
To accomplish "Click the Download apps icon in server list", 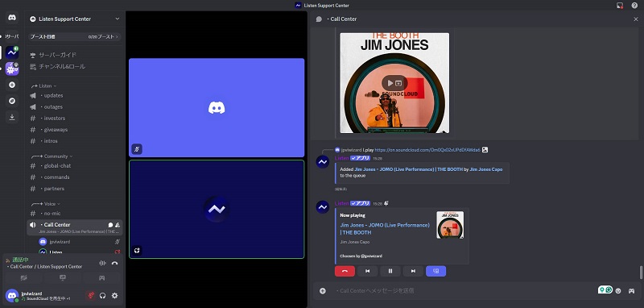I will point(12,117).
